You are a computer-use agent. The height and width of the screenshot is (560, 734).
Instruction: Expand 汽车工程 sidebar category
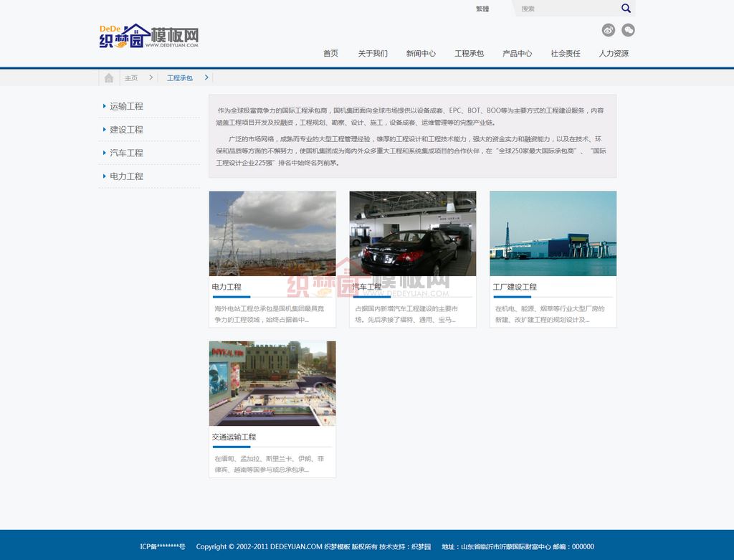[x=126, y=153]
